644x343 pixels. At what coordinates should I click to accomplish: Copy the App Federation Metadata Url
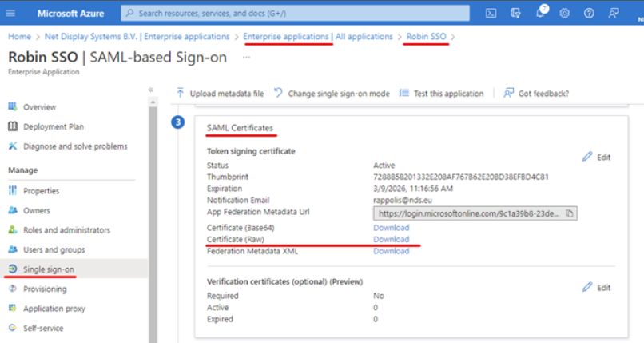(570, 213)
